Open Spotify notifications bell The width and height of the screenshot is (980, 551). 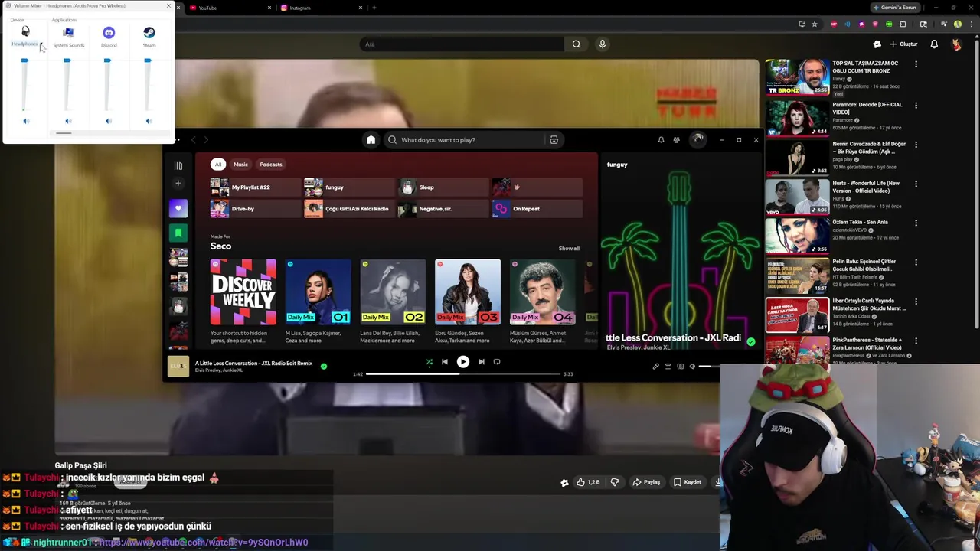pos(661,140)
